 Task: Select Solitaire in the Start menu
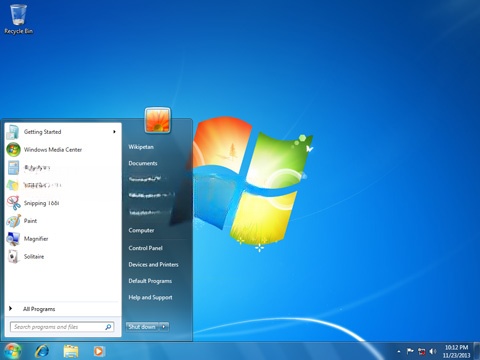click(x=63, y=256)
